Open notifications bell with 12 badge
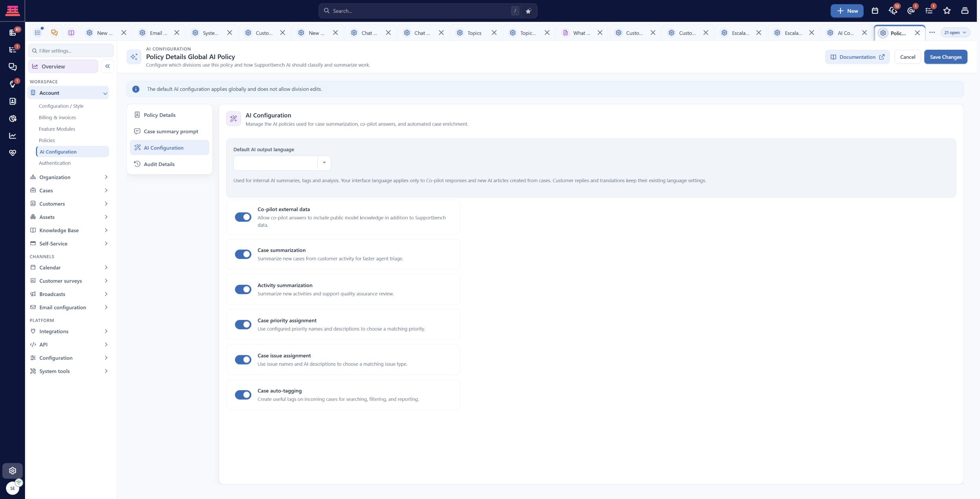Viewport: 980px width, 499px height. (x=893, y=11)
